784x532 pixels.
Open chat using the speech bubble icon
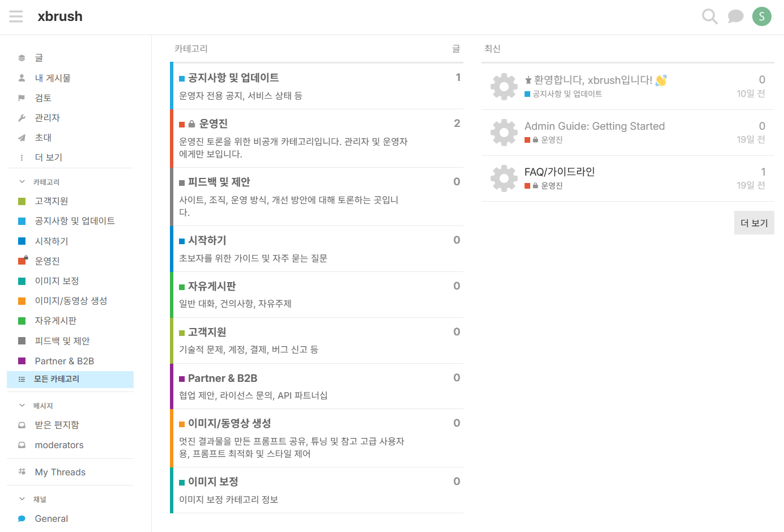coord(735,16)
